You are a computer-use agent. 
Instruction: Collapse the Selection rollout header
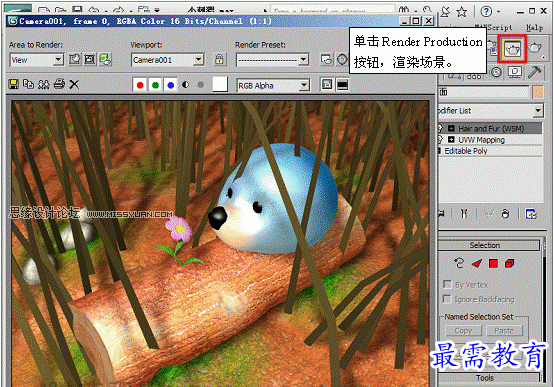[489, 245]
